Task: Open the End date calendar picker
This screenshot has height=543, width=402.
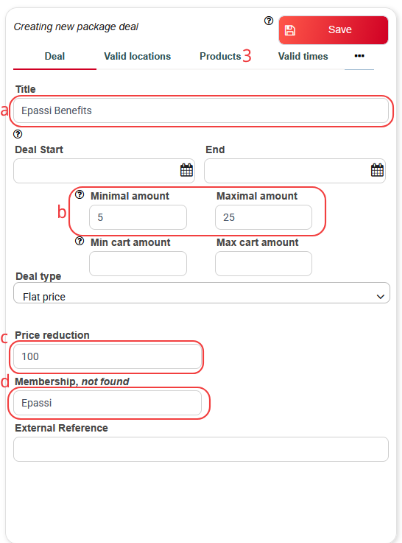Action: click(x=377, y=170)
